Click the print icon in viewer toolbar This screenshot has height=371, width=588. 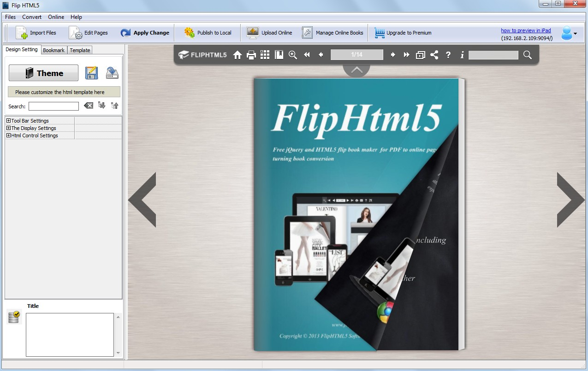[251, 55]
